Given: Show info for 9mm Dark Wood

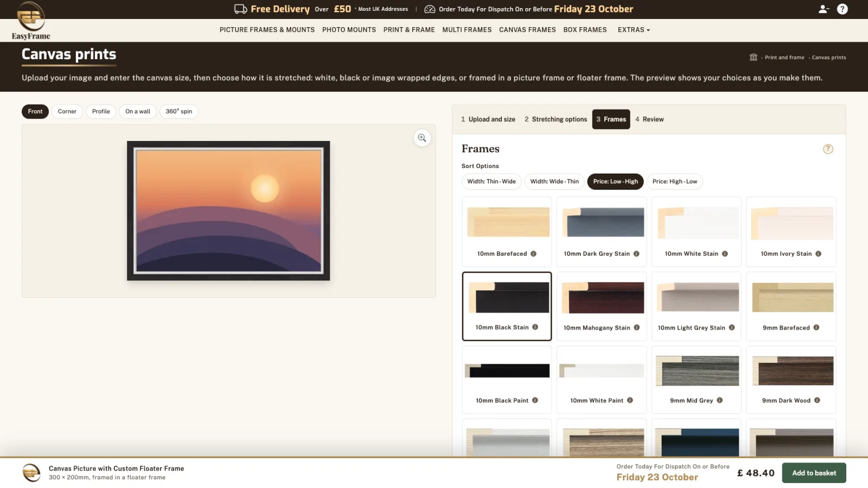Looking at the screenshot, I should coord(817,401).
